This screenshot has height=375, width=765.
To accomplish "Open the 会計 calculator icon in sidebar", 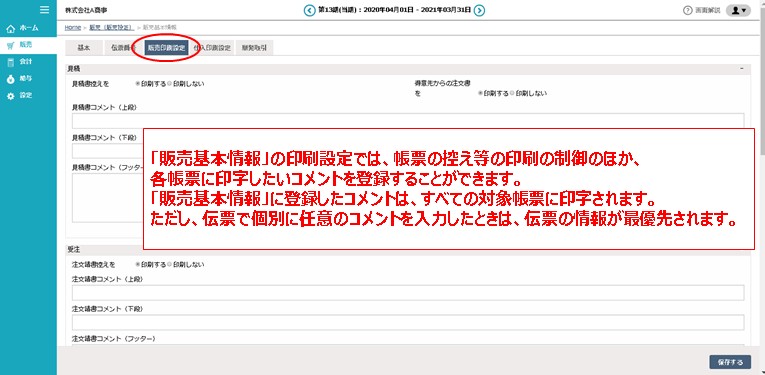I will coord(11,62).
